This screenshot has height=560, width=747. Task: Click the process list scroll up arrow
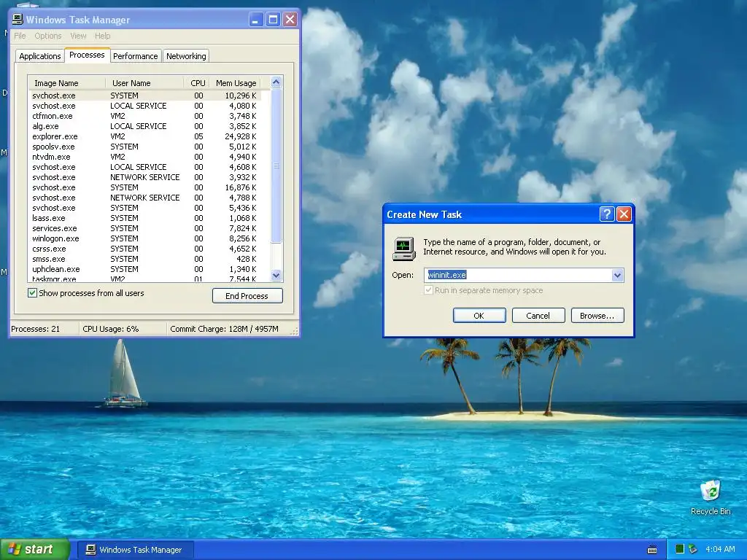tap(276, 82)
